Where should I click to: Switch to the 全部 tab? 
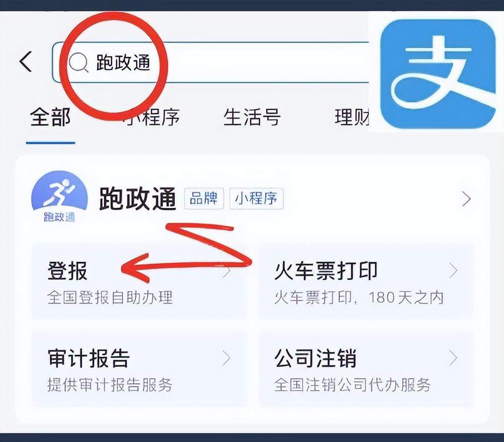click(50, 117)
